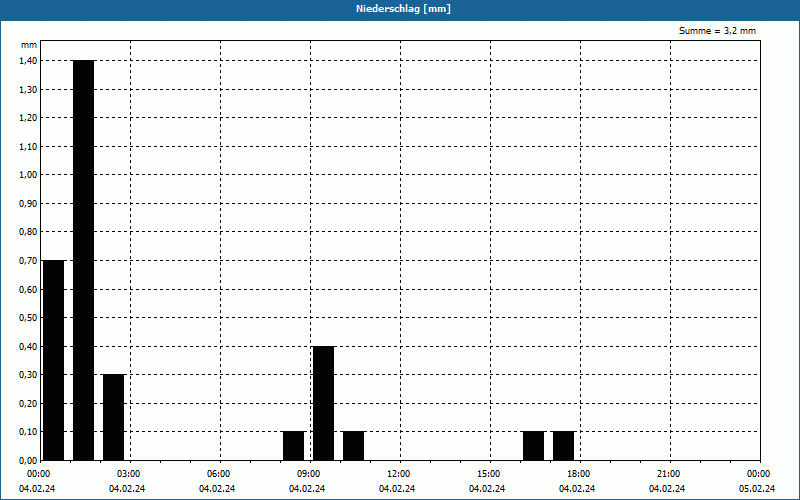Click the 0,10 mm bar just before 09:00
The image size is (800, 500).
(293, 446)
